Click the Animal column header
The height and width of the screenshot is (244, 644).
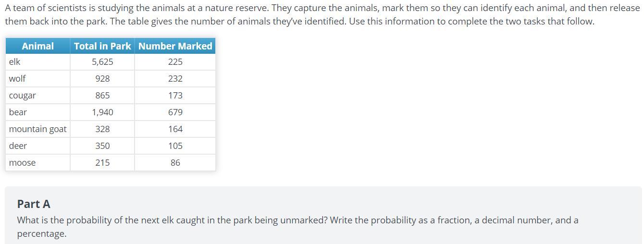click(x=37, y=46)
